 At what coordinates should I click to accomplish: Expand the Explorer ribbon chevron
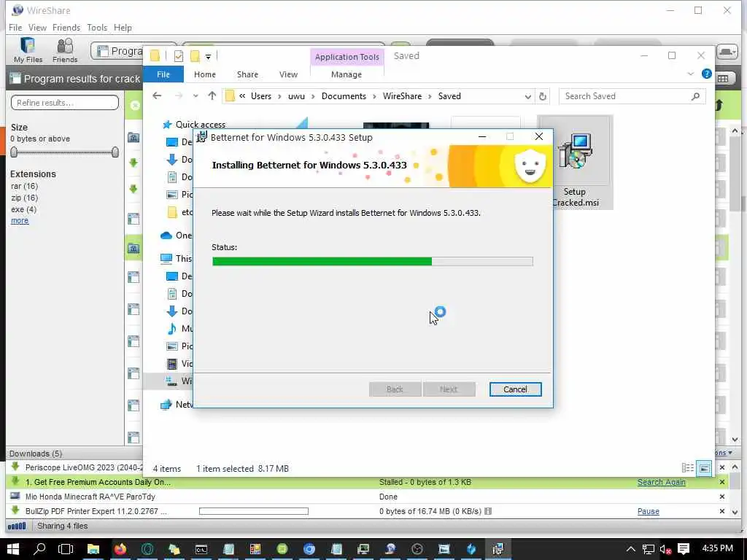pyautogui.click(x=690, y=74)
